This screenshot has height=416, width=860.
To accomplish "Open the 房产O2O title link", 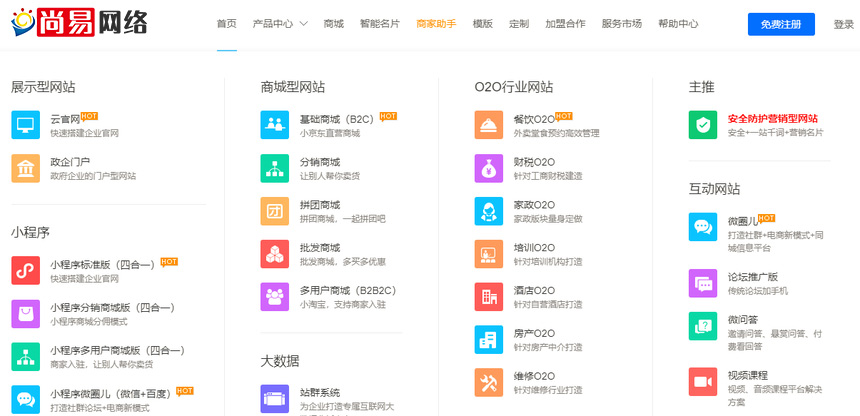I will pos(534,333).
